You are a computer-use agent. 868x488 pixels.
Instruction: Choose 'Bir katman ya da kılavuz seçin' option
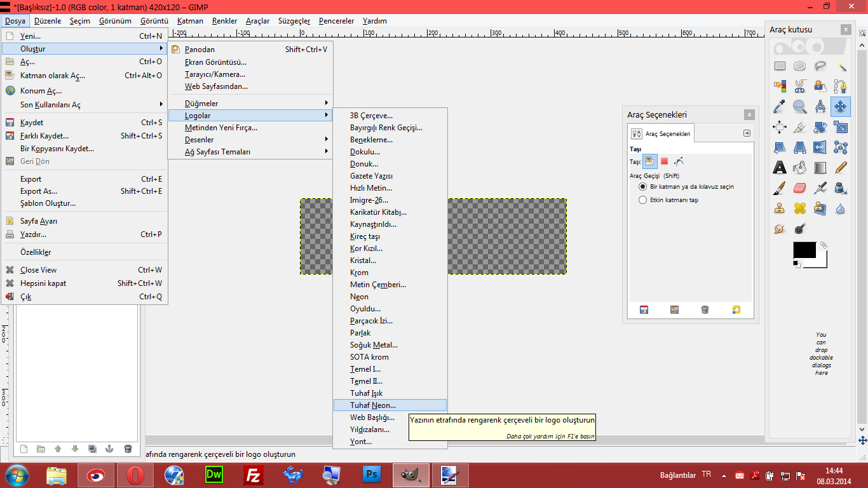tap(686, 187)
